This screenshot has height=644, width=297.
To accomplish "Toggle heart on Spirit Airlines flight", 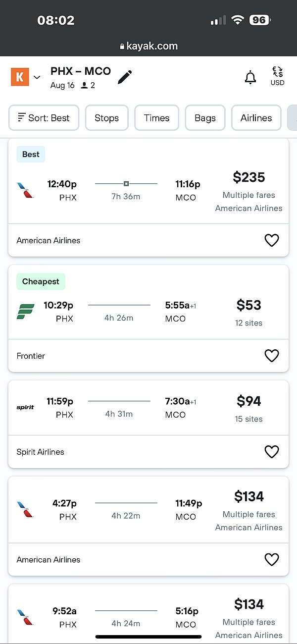I will 271,452.
